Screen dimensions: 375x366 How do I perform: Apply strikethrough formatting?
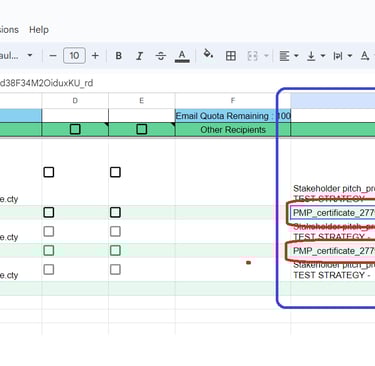coord(161,56)
